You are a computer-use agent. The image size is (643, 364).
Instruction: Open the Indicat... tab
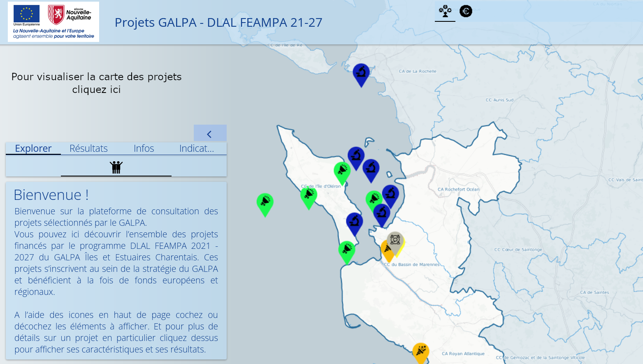click(x=197, y=148)
